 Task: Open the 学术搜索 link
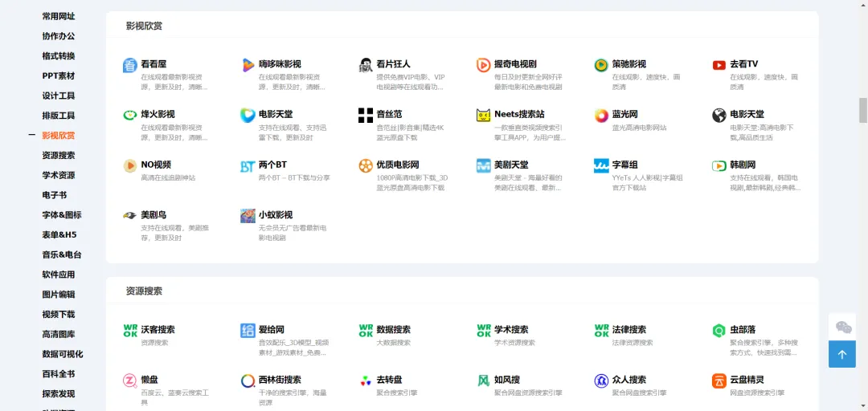tap(511, 330)
